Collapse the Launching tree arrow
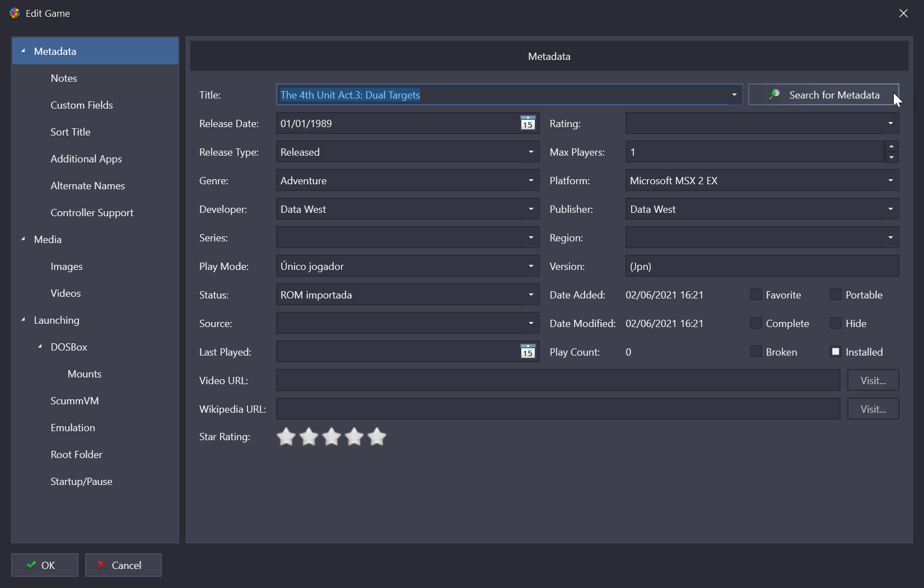924x588 pixels. click(x=23, y=320)
